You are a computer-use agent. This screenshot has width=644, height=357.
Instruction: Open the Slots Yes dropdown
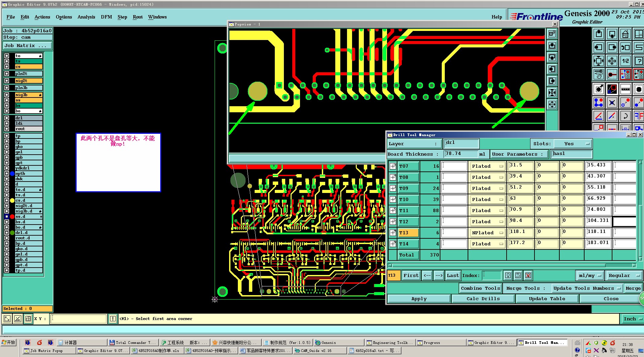pyautogui.click(x=572, y=144)
